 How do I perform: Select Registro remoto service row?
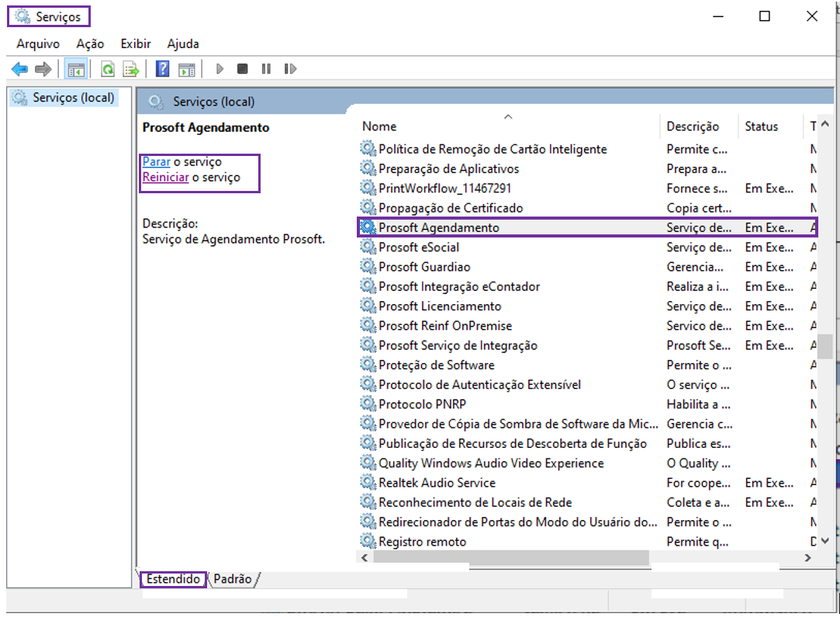[x=588, y=542]
